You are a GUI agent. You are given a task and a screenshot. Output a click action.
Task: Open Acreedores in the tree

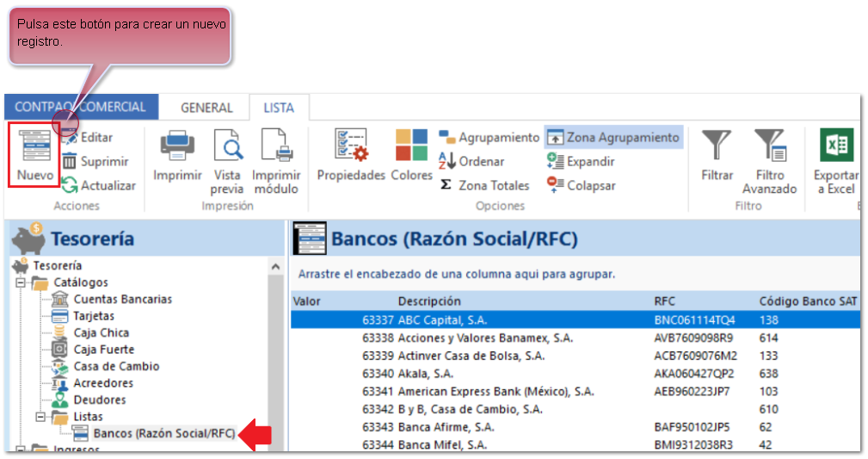click(x=103, y=383)
